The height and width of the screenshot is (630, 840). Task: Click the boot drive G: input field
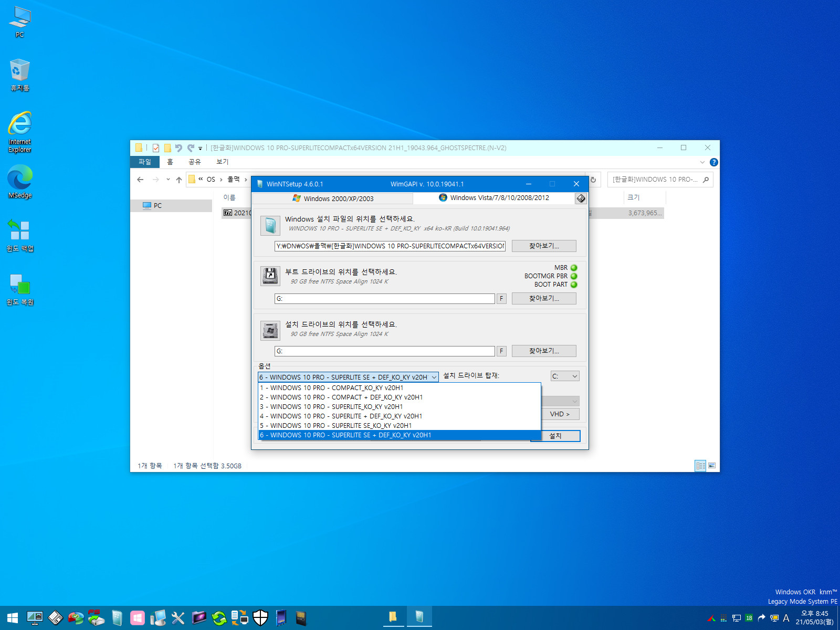(x=385, y=299)
